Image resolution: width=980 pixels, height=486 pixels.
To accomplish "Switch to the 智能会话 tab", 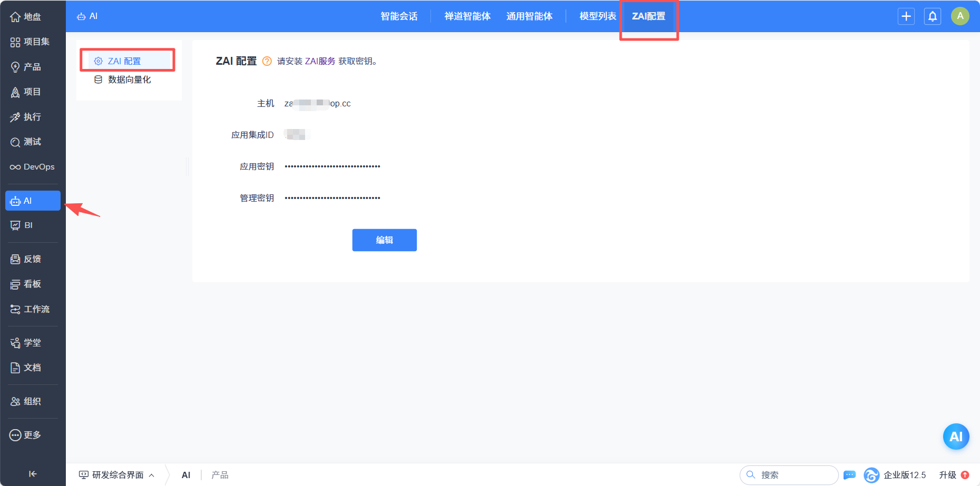I will pyautogui.click(x=399, y=16).
